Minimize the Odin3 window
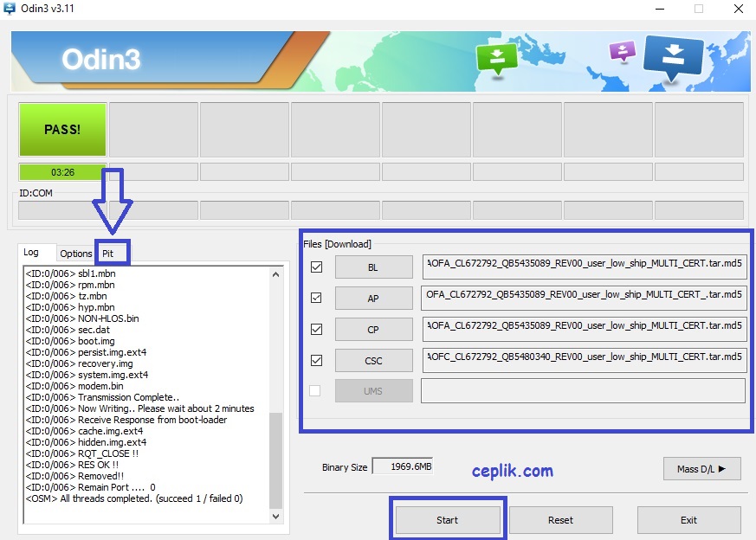This screenshot has height=540, width=756. [660, 9]
